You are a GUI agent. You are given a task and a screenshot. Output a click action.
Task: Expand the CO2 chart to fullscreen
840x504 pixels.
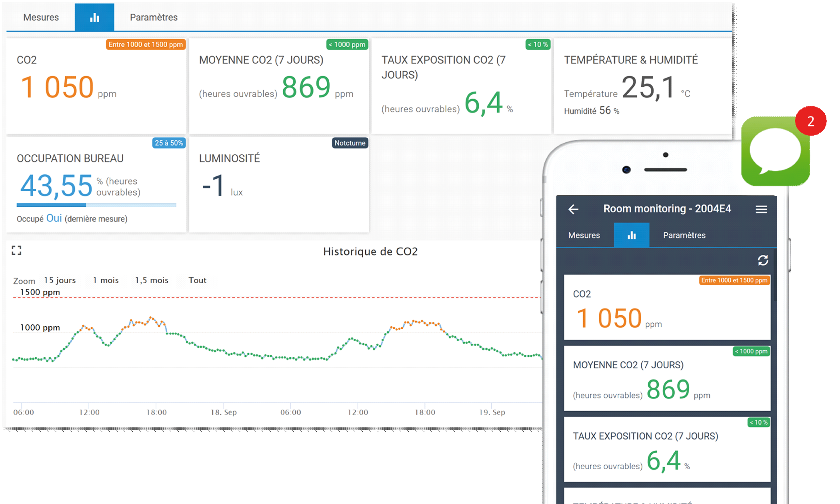16,250
